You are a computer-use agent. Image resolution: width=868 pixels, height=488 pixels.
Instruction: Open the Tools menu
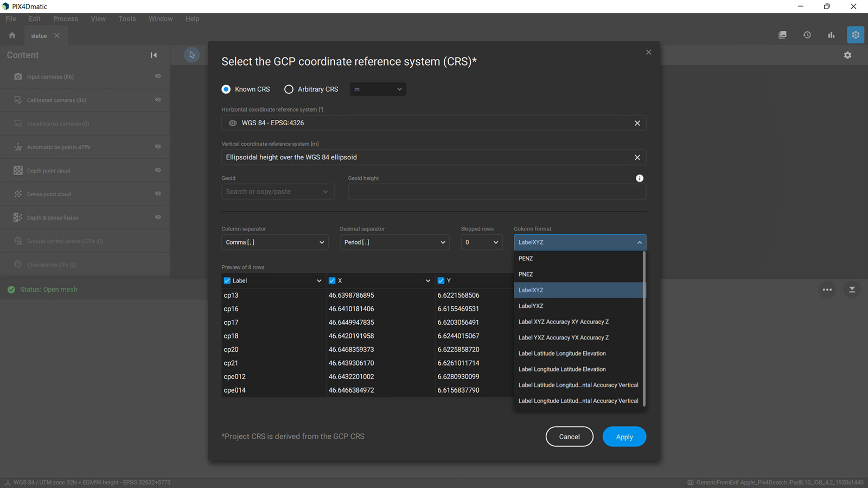(127, 18)
